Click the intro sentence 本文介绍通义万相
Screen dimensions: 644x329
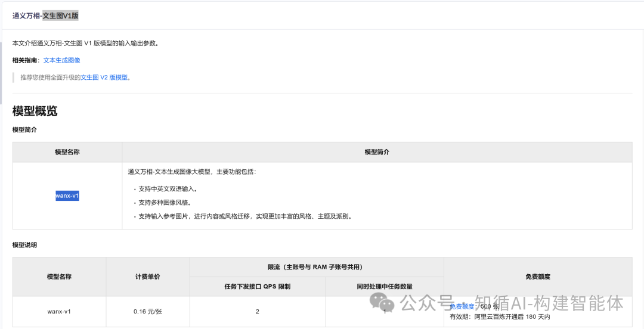(x=85, y=43)
